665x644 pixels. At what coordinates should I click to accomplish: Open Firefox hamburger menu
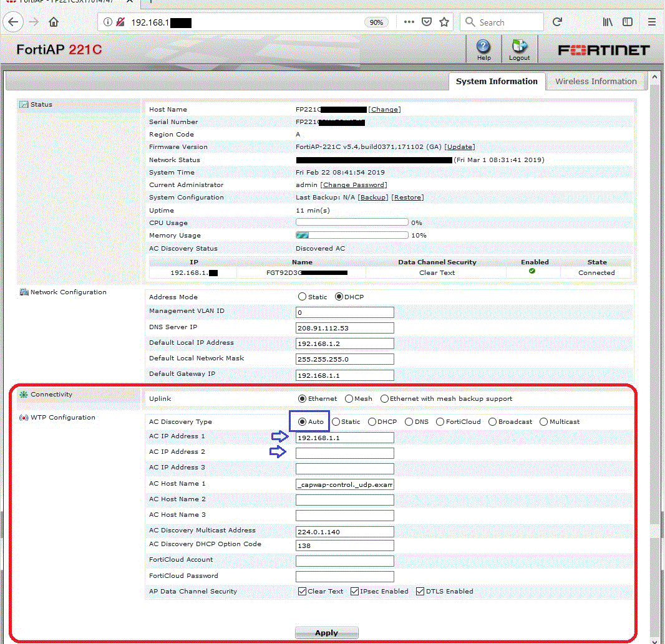point(652,22)
